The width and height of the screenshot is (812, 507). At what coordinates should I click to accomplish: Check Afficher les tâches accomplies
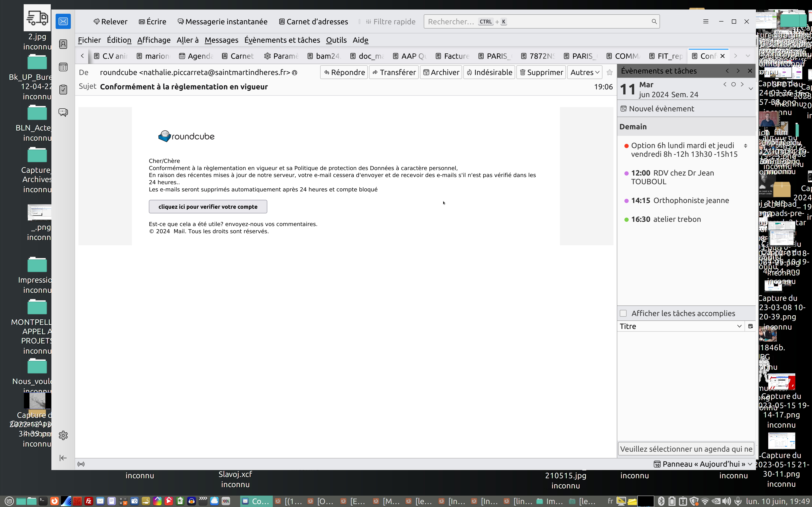(x=623, y=313)
